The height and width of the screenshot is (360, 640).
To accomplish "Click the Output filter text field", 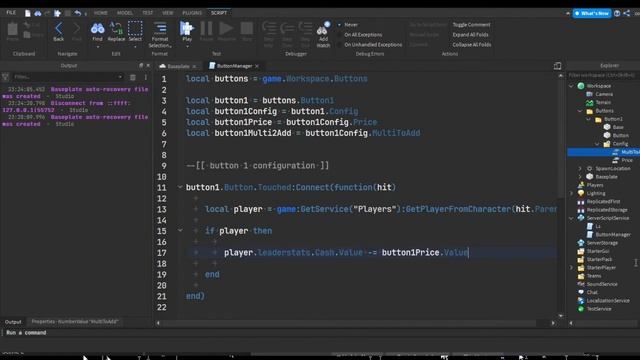I will point(64,77).
